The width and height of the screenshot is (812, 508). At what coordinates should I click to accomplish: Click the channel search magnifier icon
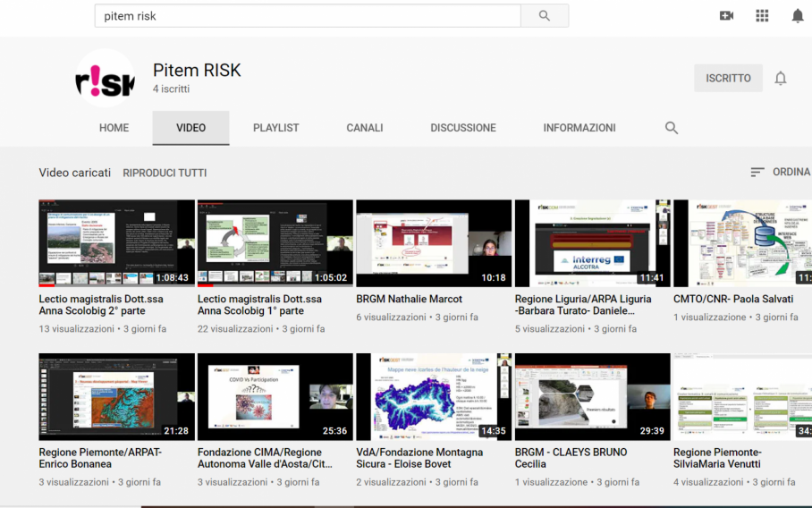point(671,128)
